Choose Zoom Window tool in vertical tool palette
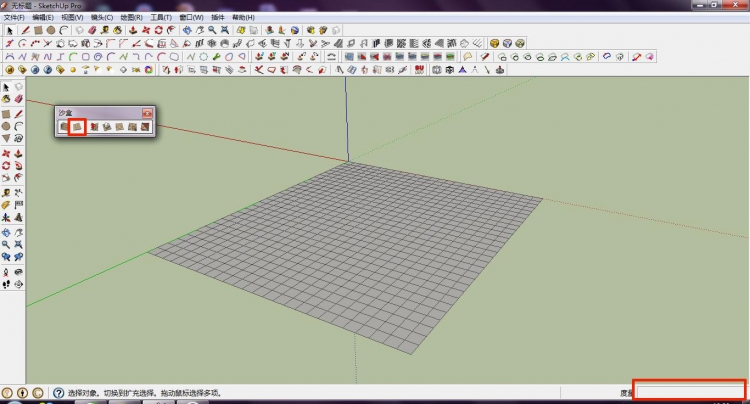750x404 pixels. click(x=19, y=244)
